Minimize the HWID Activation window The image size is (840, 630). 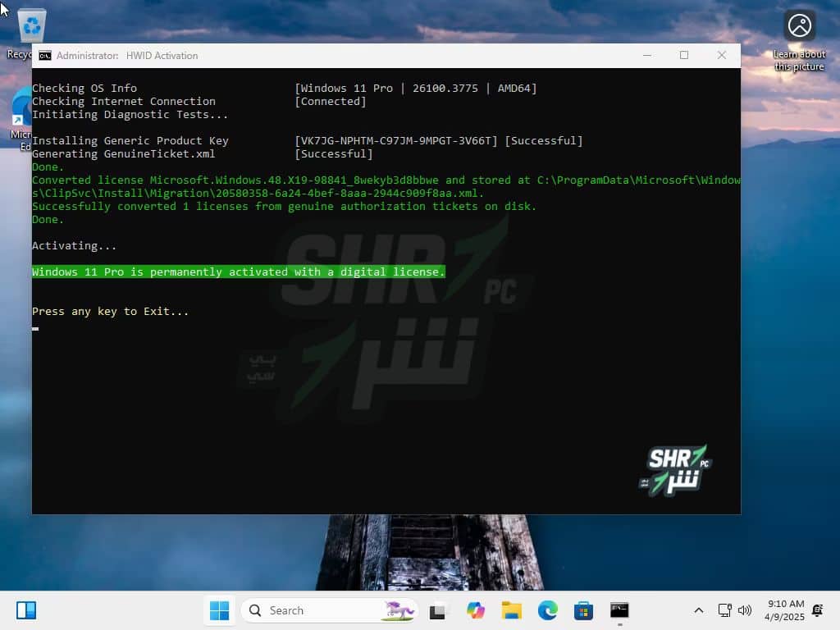(x=647, y=55)
